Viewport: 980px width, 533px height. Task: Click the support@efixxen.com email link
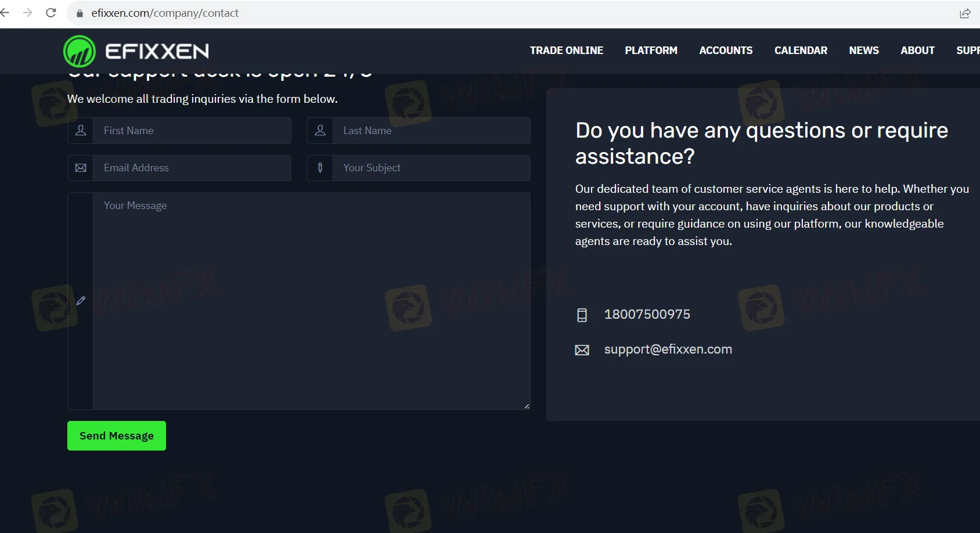(x=668, y=350)
